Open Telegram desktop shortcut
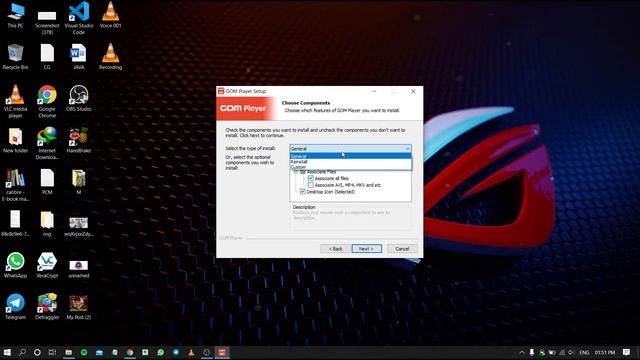Image resolution: width=640 pixels, height=360 pixels. (16, 307)
